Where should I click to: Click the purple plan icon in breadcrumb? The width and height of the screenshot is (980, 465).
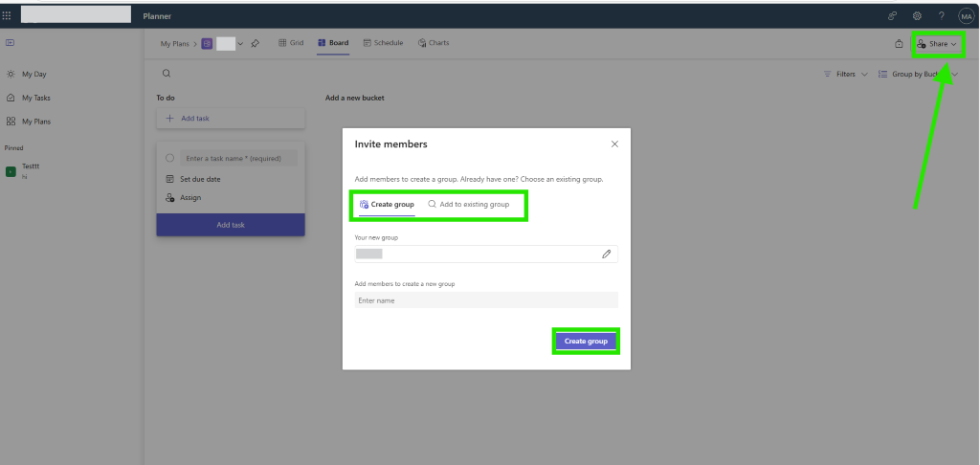(x=207, y=44)
